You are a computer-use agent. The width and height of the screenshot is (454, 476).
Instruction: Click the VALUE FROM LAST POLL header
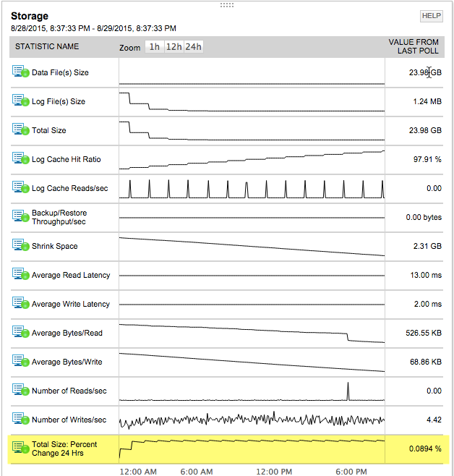coord(414,46)
